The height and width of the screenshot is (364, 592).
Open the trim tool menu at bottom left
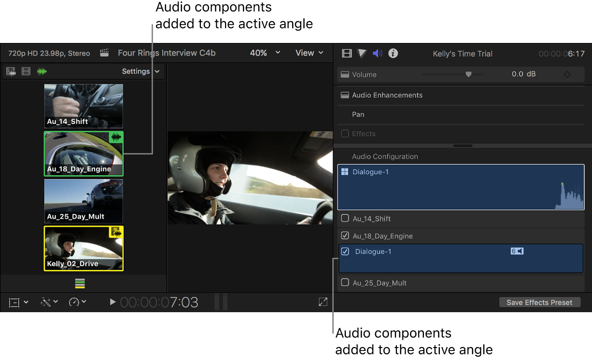(18, 302)
